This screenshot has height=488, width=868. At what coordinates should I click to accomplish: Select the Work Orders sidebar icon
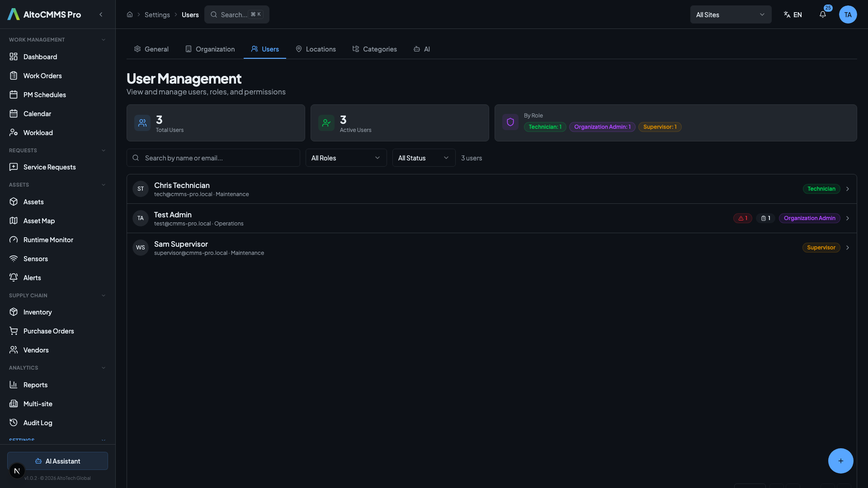tap(14, 75)
